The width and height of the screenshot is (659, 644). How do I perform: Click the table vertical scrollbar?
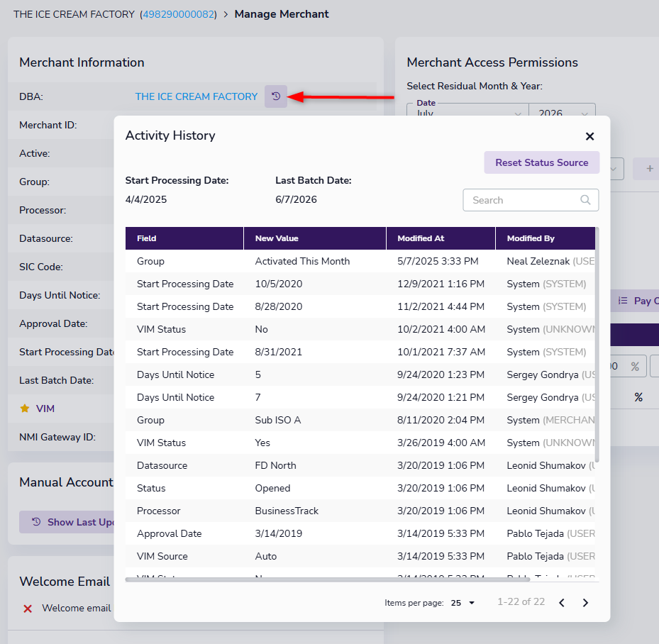tap(597, 345)
